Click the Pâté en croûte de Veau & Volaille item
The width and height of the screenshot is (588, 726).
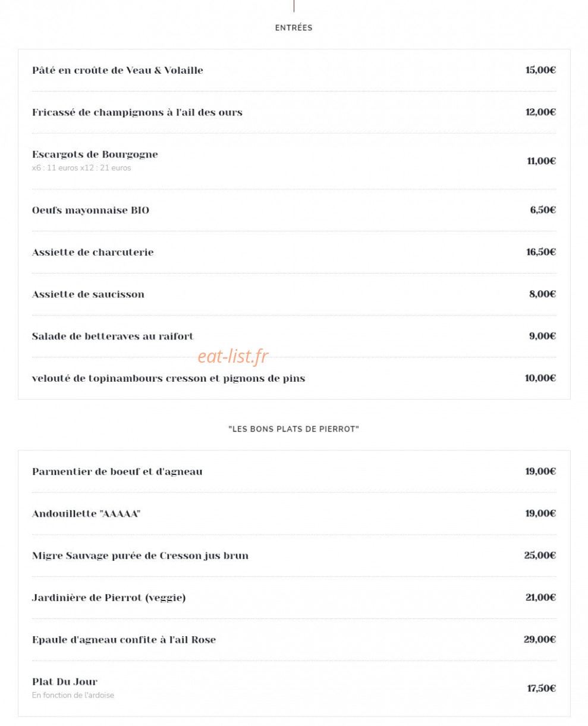118,70
